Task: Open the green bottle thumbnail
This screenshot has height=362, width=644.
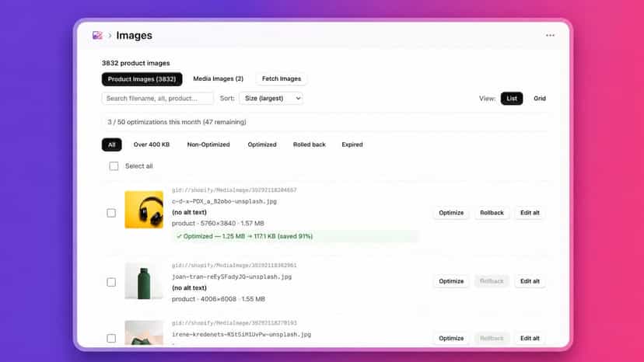Action: click(144, 281)
